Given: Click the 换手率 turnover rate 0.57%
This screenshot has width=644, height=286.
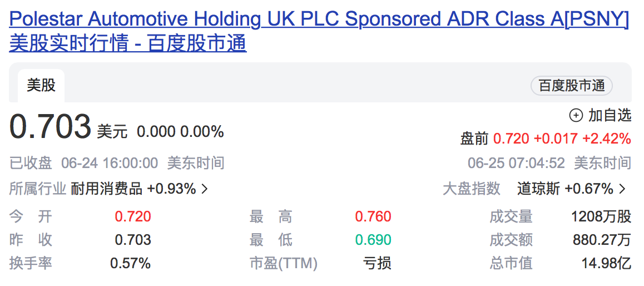Looking at the screenshot, I should click(x=130, y=263).
